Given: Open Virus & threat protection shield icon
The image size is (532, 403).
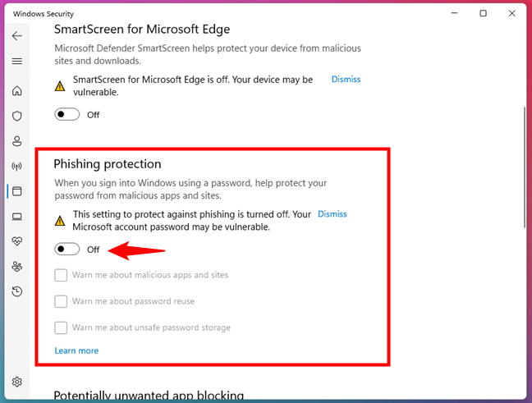Looking at the screenshot, I should point(17,117).
